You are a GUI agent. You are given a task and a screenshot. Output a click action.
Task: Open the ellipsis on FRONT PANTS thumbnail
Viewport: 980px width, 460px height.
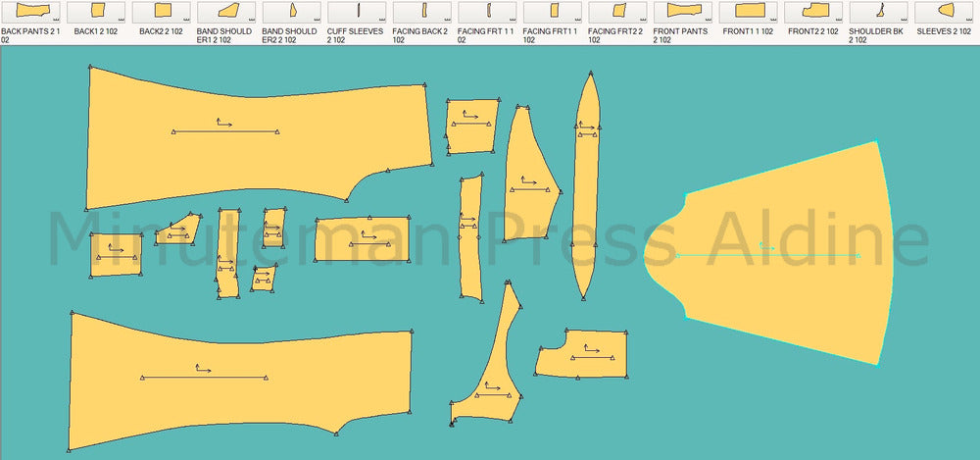pyautogui.click(x=710, y=20)
